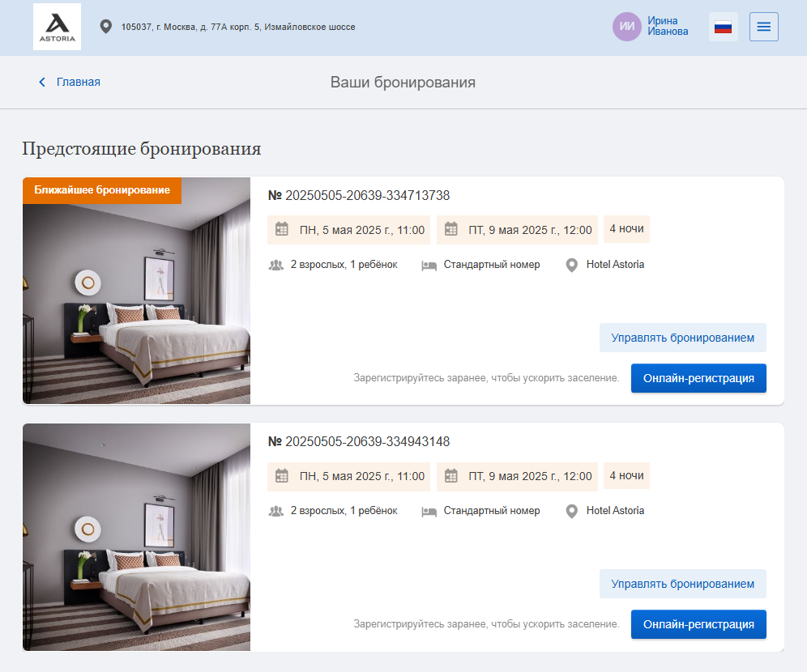Image resolution: width=807 pixels, height=672 pixels.
Task: Click the Ваши бронирования page title
Action: coord(403,83)
